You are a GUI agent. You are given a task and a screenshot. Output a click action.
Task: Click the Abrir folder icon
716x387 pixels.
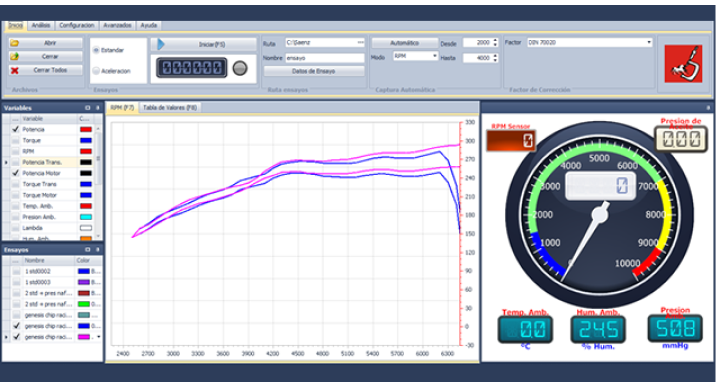15,43
